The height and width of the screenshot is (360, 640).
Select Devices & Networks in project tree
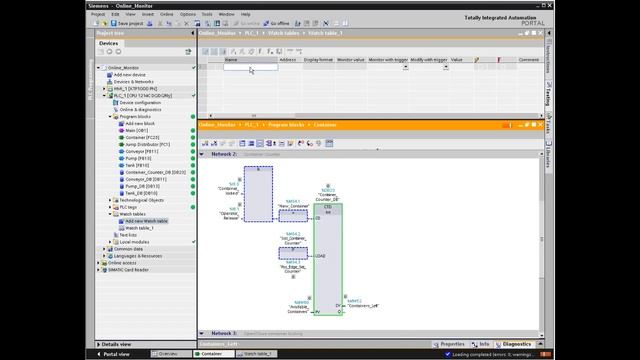(x=133, y=82)
